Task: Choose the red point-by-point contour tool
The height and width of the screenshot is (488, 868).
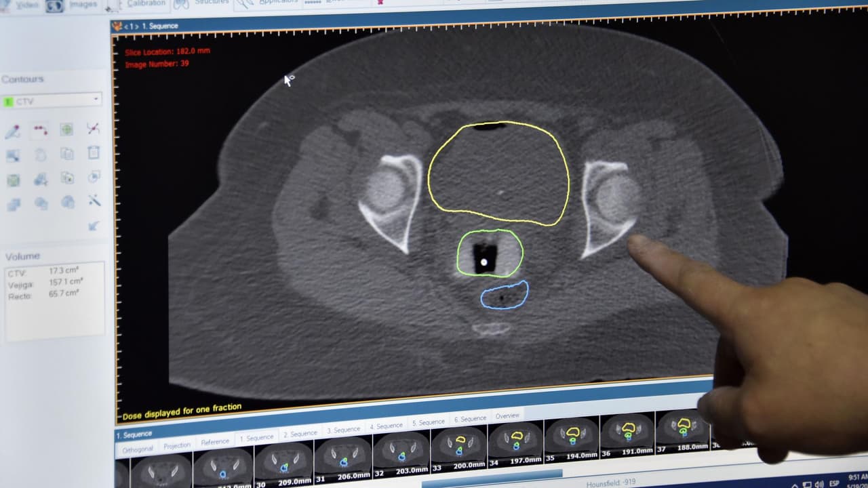Action: [x=41, y=129]
